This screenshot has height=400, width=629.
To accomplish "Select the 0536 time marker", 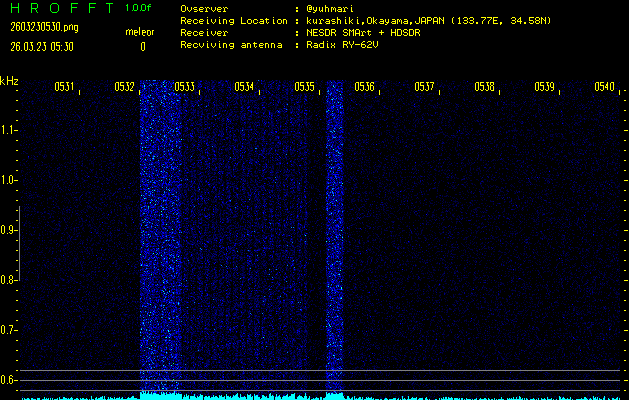I will [364, 87].
